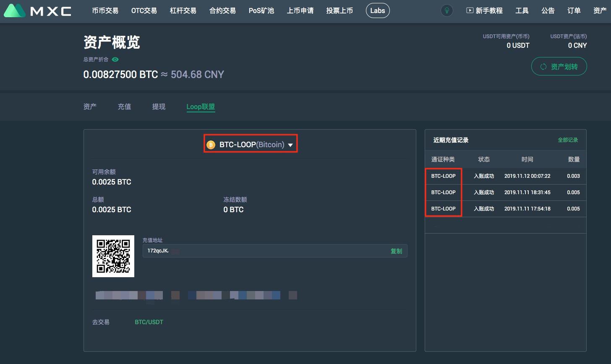Open the BTC/USDT trading link

click(149, 322)
